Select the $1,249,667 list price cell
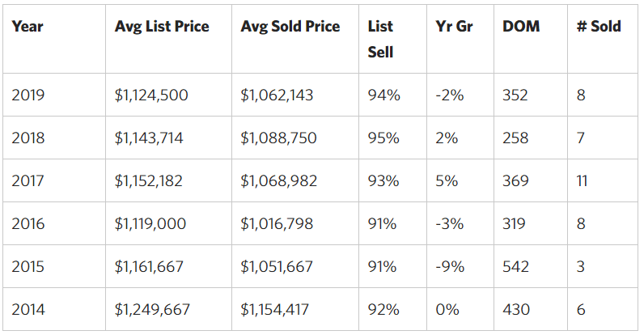644x335 pixels. (x=151, y=309)
